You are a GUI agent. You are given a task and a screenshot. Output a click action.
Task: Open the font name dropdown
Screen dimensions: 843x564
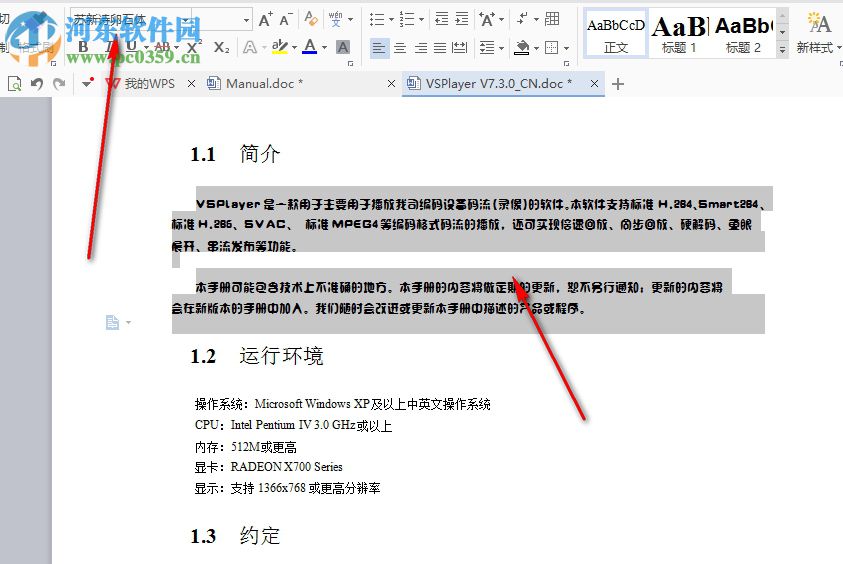[x=185, y=20]
